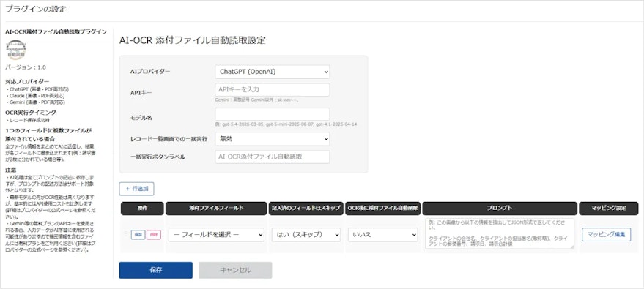This screenshot has height=289, width=644.
Task: Click the プラグインの設定 page title
Action: coord(36,10)
